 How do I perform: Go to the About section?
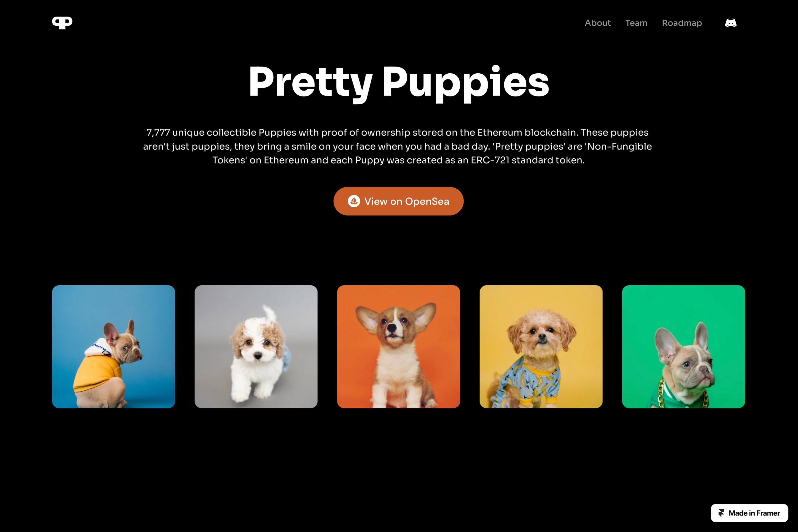click(x=597, y=23)
